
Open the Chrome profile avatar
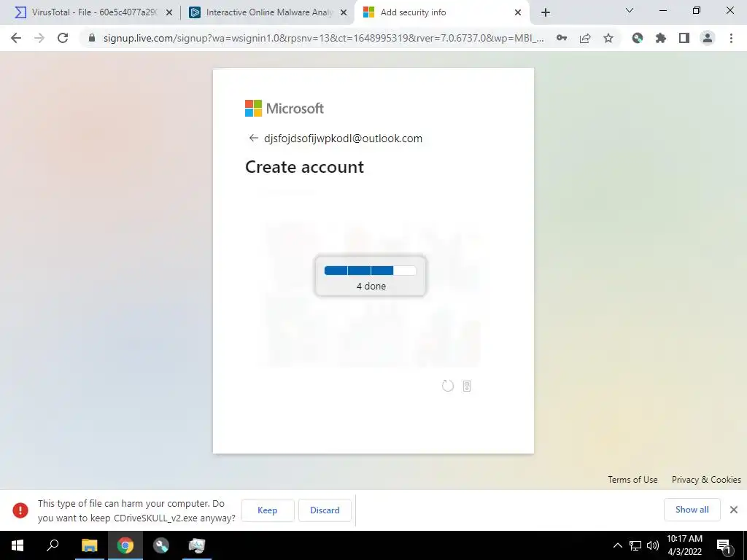point(708,38)
